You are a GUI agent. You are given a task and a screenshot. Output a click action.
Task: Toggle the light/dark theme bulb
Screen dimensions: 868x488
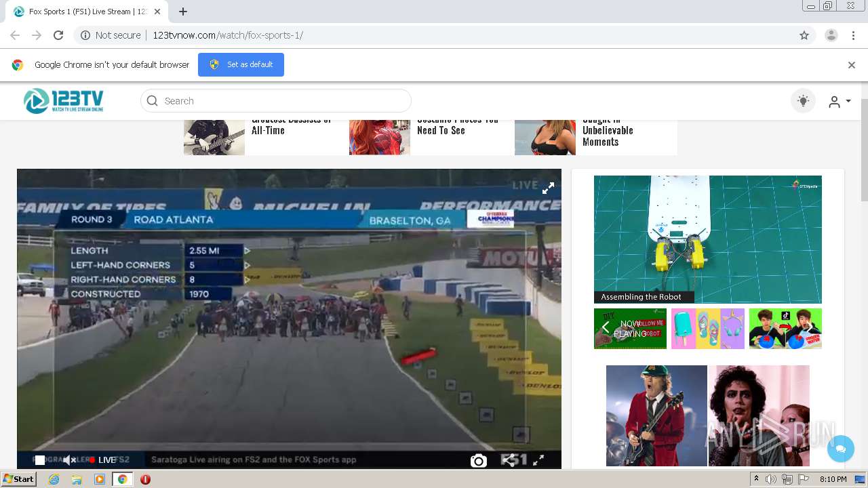coord(803,101)
